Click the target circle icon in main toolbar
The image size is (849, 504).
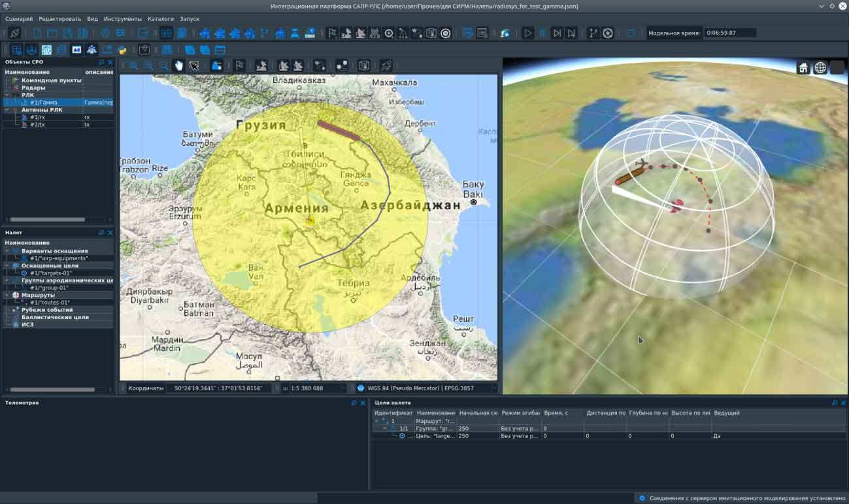(446, 33)
